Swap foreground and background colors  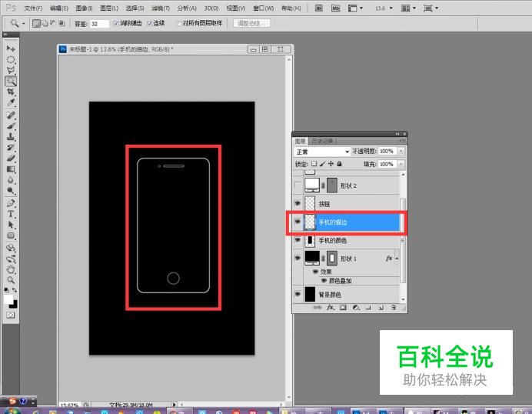15,290
